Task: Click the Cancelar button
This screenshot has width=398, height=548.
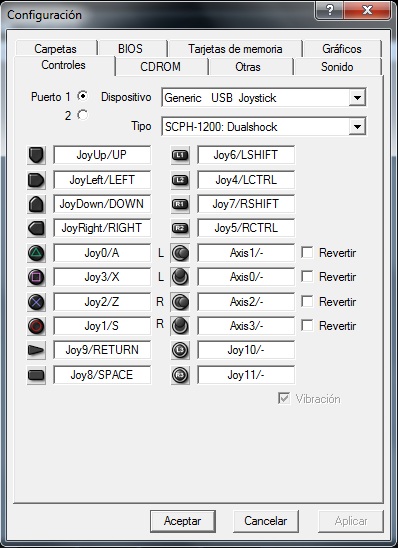Action: coord(266,521)
